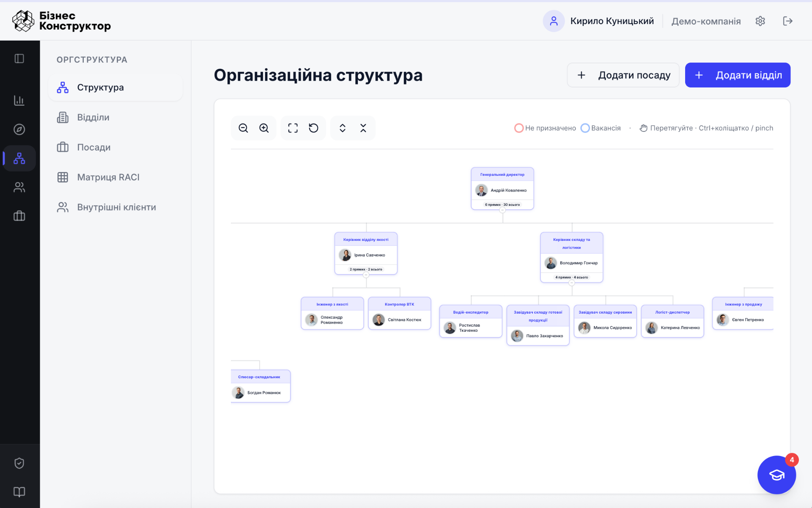Collapse Керівник відділу якості node toggle
812x508 pixels.
(x=366, y=275)
